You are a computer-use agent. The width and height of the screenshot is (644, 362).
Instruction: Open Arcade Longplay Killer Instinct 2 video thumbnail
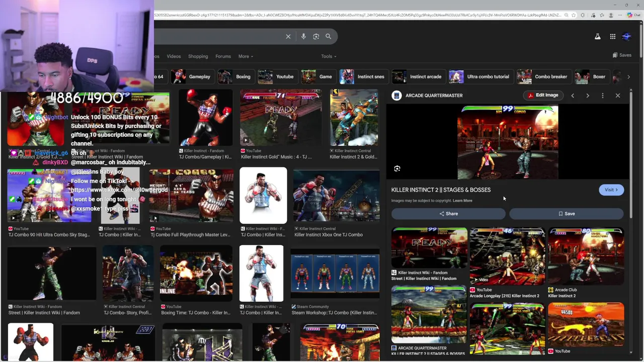pyautogui.click(x=507, y=256)
